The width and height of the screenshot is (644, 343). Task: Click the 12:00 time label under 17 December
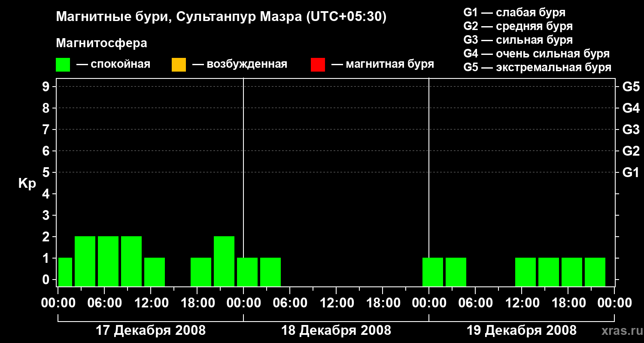pos(151,303)
